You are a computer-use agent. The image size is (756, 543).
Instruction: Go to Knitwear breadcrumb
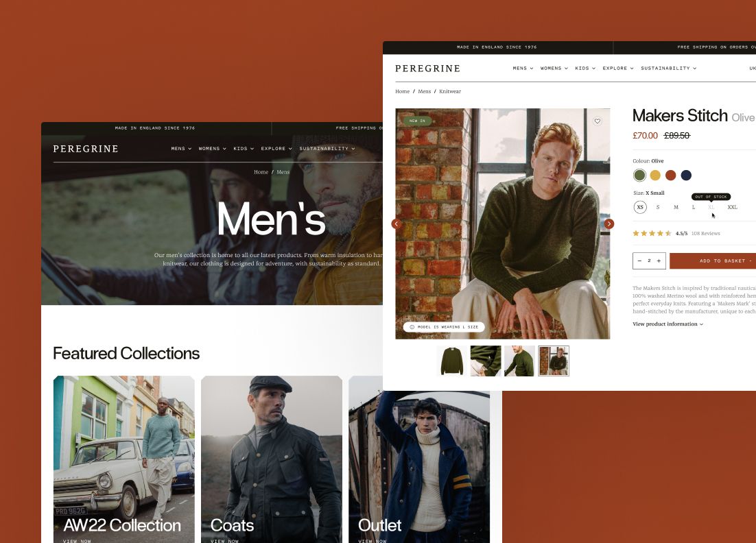click(x=450, y=91)
